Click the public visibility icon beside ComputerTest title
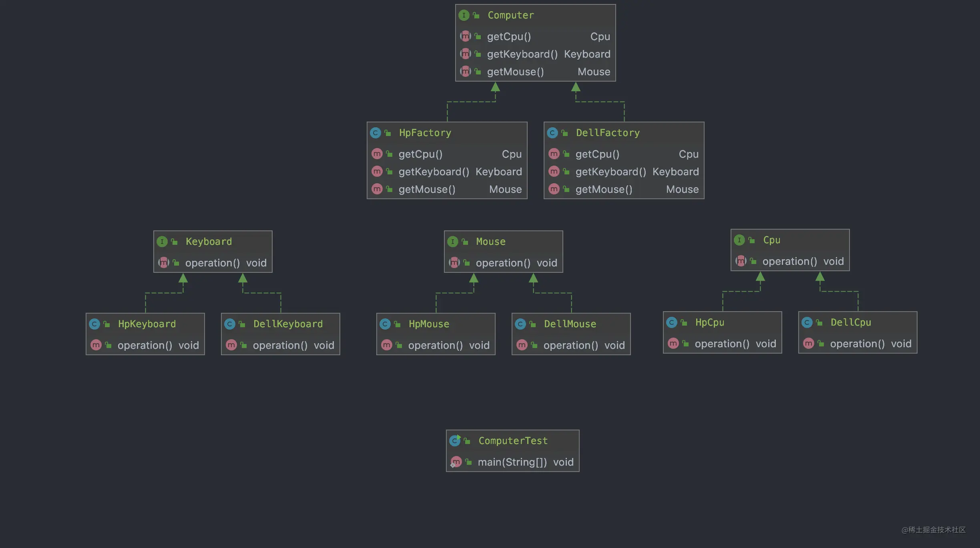 point(467,441)
